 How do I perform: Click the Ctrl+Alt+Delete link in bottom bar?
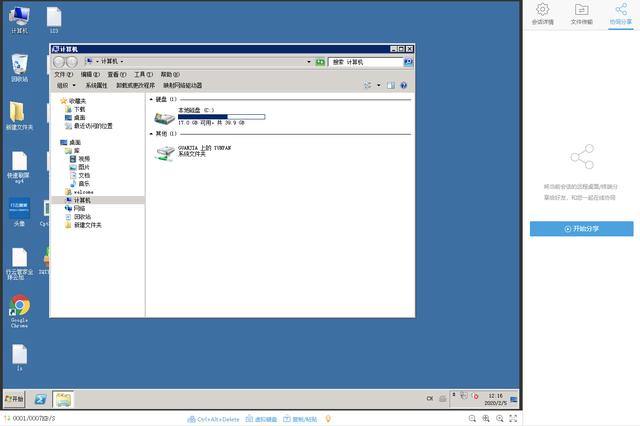[213, 419]
